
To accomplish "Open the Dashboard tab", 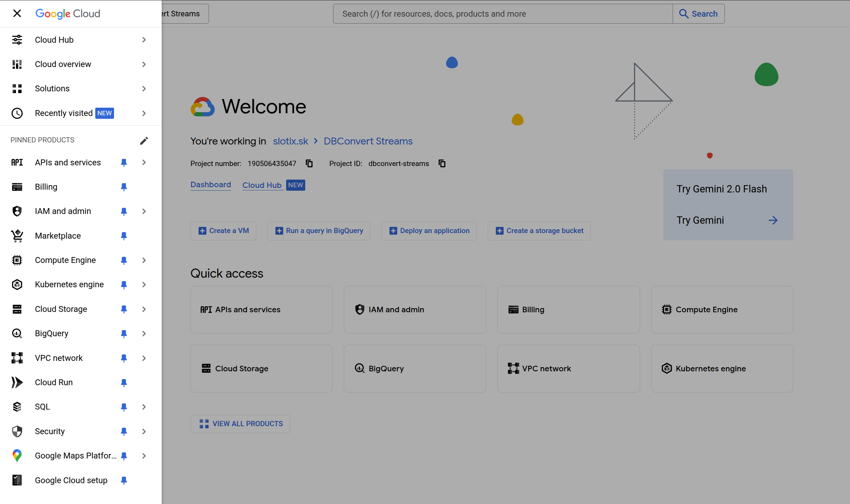I will coord(211,184).
